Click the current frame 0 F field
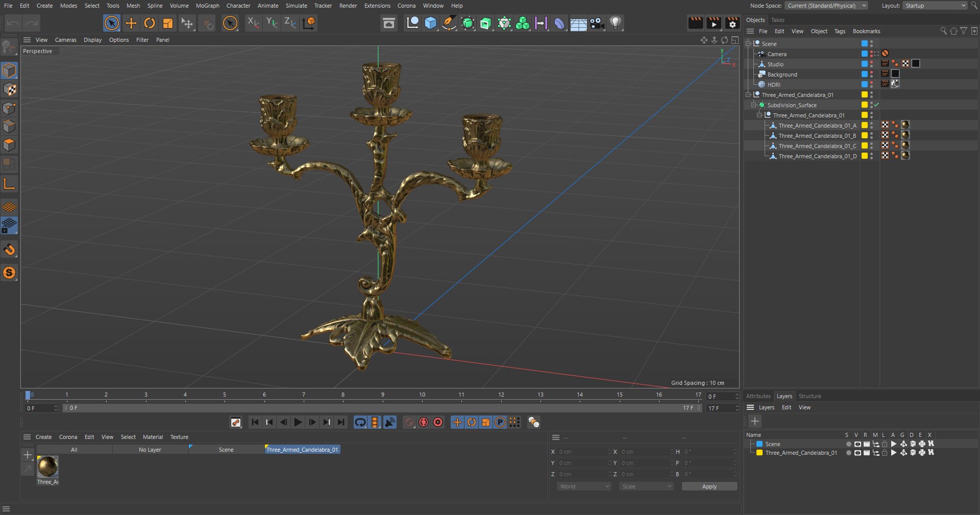This screenshot has height=515, width=980. (x=42, y=408)
